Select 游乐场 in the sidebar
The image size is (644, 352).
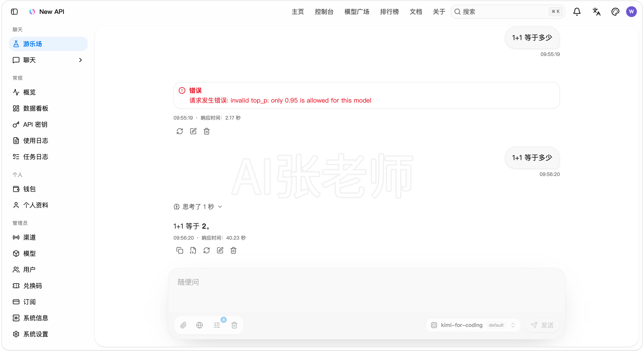48,44
